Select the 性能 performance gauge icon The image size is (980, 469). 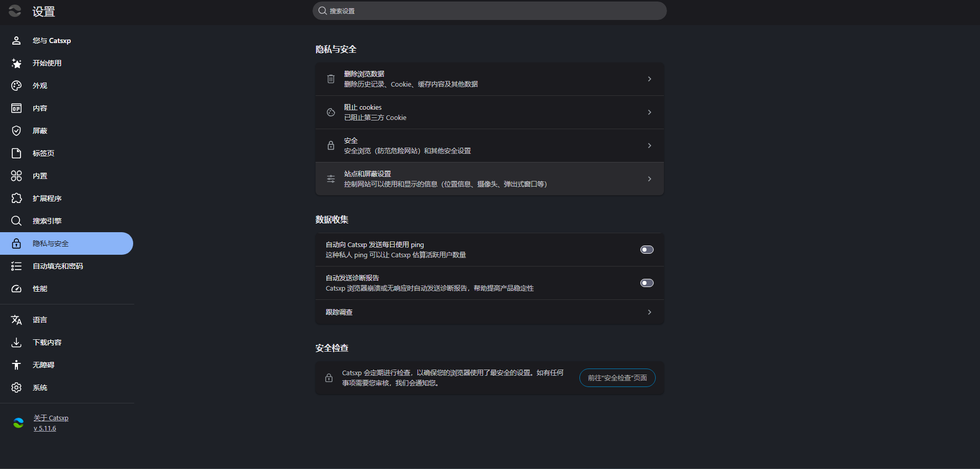tap(16, 289)
